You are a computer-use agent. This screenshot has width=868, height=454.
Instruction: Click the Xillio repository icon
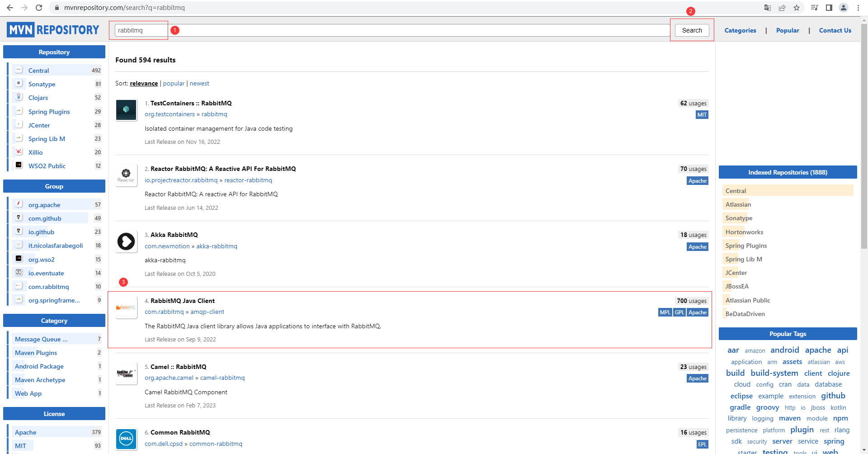coord(19,151)
